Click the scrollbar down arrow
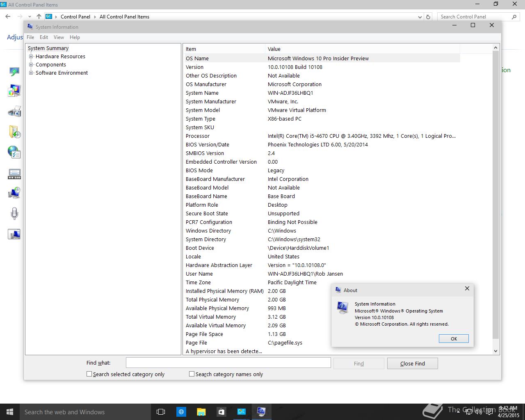The width and height of the screenshot is (525, 420). tap(495, 351)
